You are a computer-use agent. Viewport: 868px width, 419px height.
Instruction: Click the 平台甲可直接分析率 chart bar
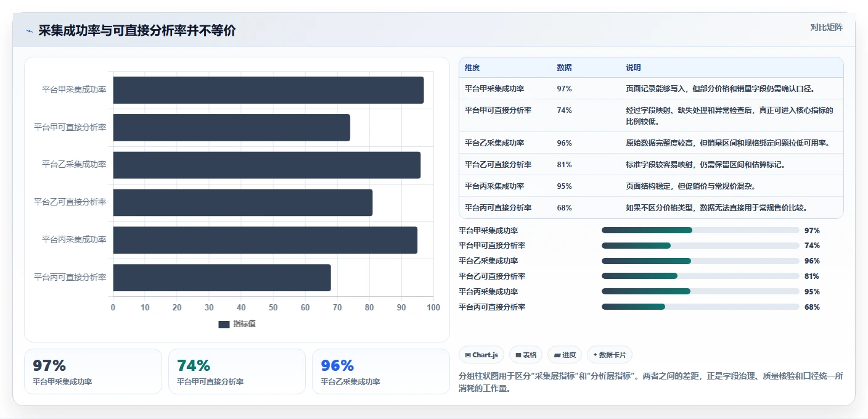231,128
